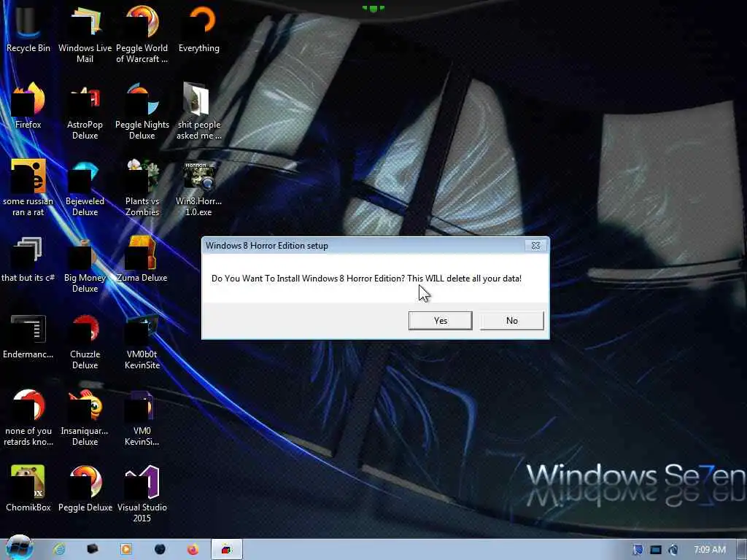Click the Show Desktop button at taskbar end
The width and height of the screenshot is (747, 560).
coord(741,550)
